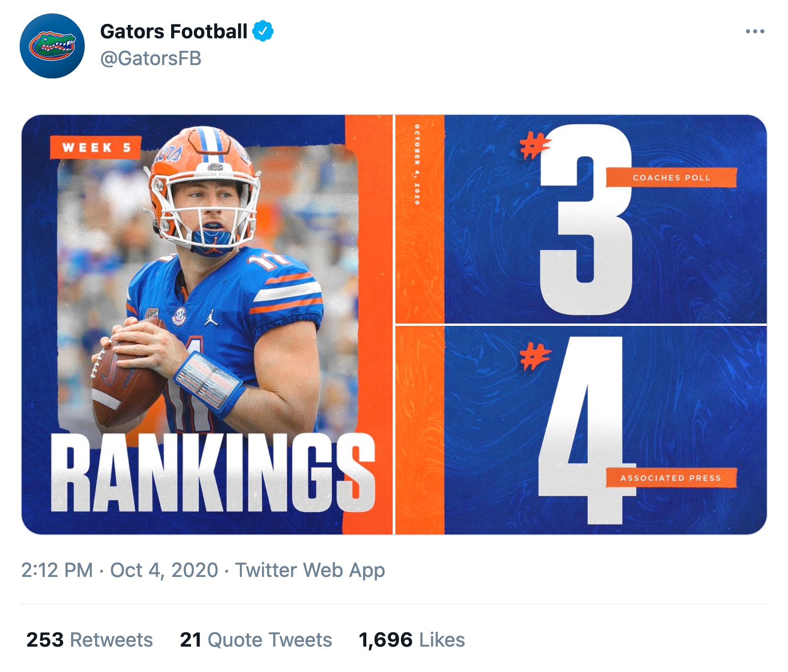The height and width of the screenshot is (672, 788).
Task: Click the orange WEEK 5 label
Action: (96, 148)
